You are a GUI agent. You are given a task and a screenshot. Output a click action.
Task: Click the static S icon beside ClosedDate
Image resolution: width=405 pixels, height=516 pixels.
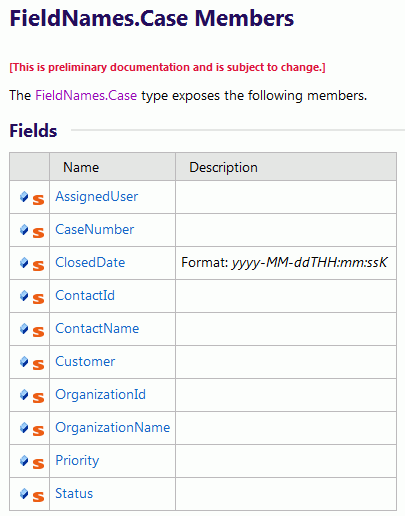[38, 266]
